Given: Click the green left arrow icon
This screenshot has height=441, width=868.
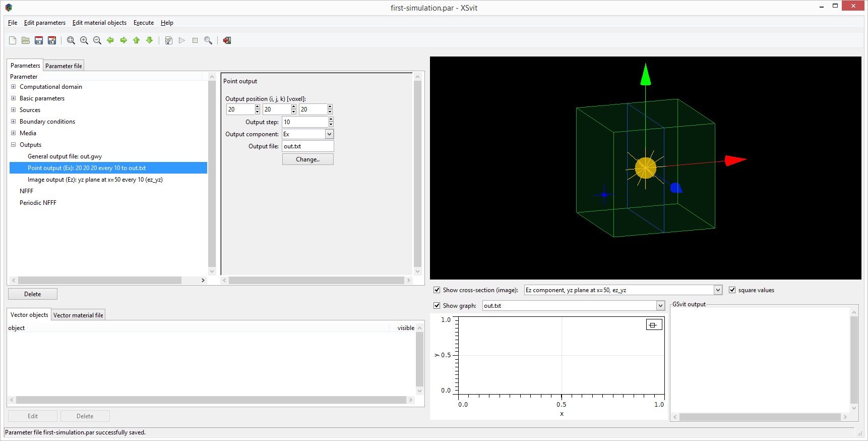Looking at the screenshot, I should pyautogui.click(x=110, y=40).
